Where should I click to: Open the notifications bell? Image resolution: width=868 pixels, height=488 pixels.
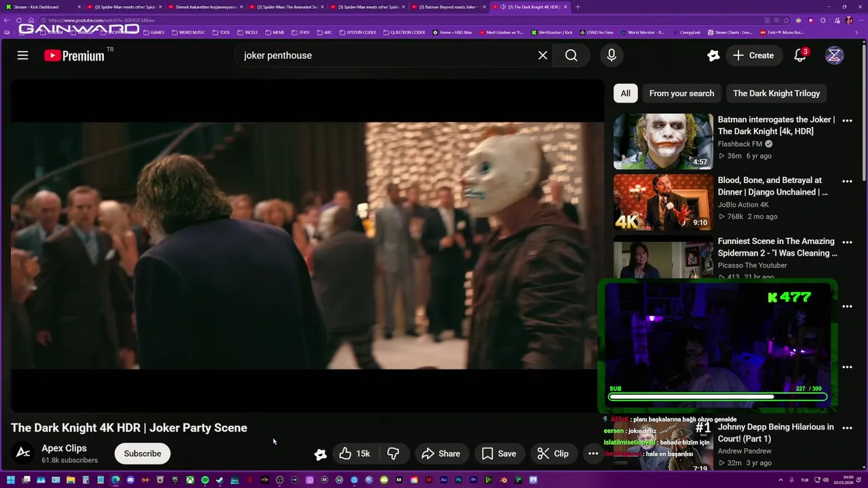click(x=800, y=56)
